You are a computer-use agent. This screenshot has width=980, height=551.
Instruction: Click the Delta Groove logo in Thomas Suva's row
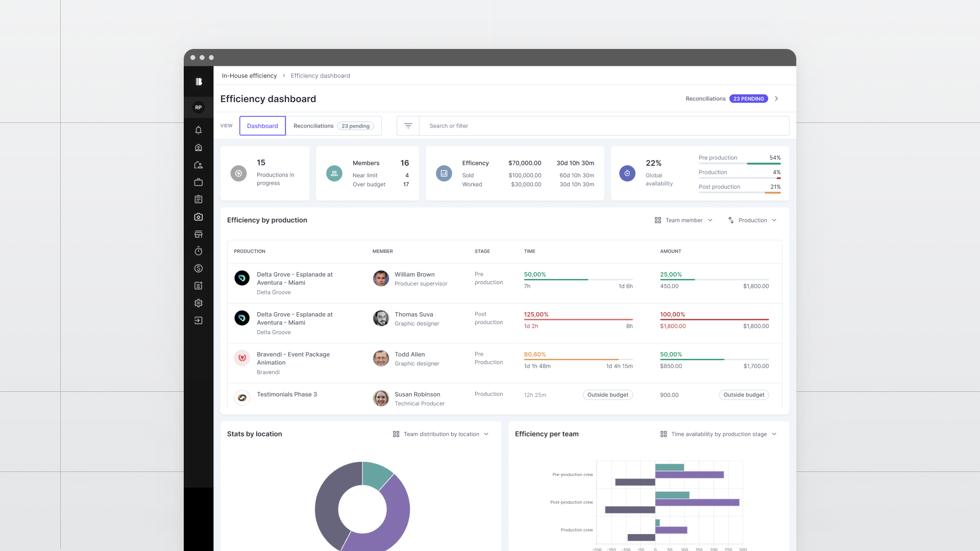pos(242,318)
